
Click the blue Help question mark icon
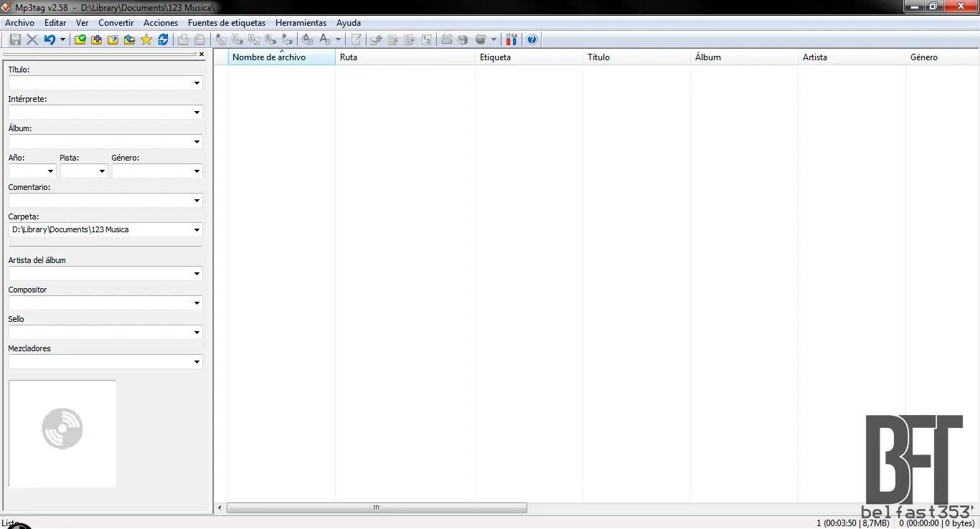(x=532, y=39)
